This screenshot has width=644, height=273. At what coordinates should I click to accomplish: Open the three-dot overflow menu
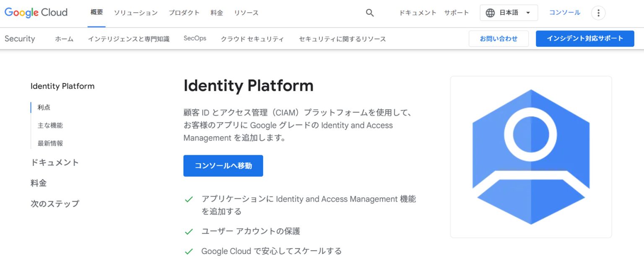(x=598, y=13)
